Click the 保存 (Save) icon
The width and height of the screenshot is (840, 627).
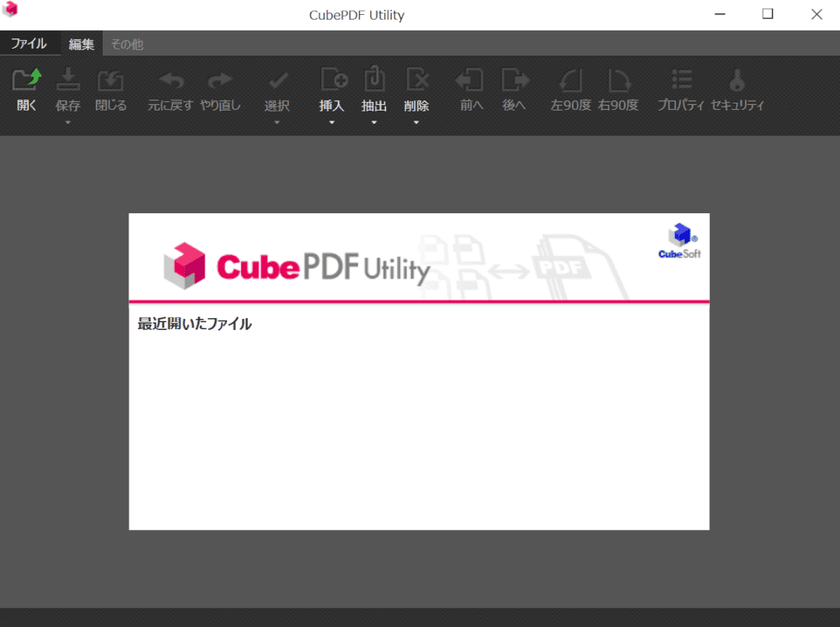pyautogui.click(x=68, y=79)
